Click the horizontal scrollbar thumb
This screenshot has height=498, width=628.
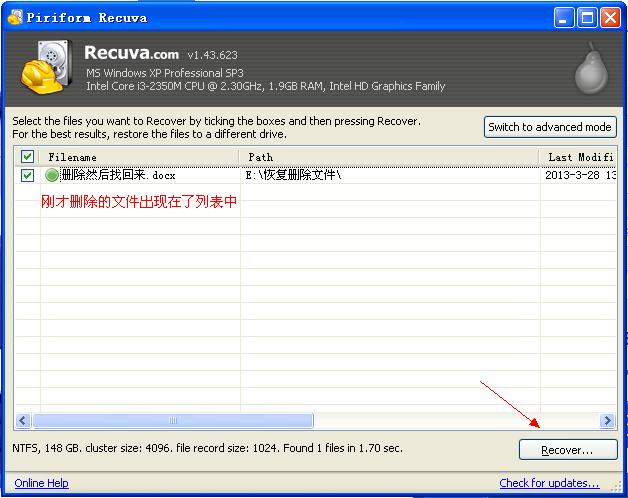point(173,421)
